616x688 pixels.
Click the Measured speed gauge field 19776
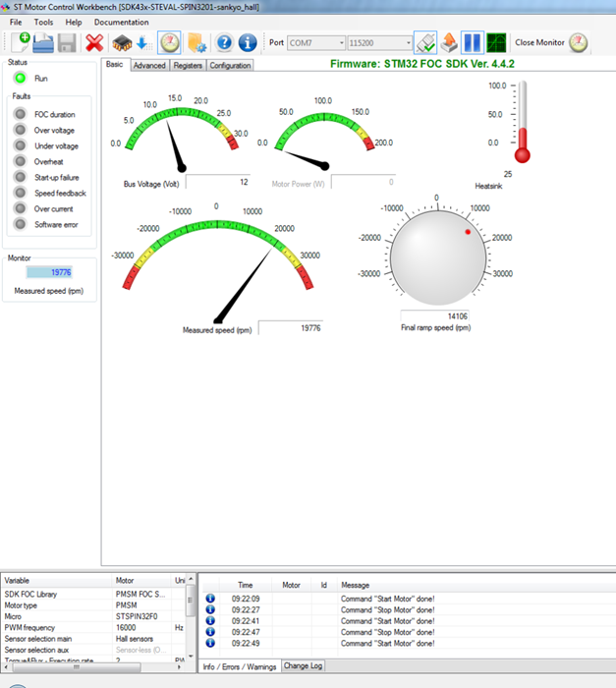291,327
